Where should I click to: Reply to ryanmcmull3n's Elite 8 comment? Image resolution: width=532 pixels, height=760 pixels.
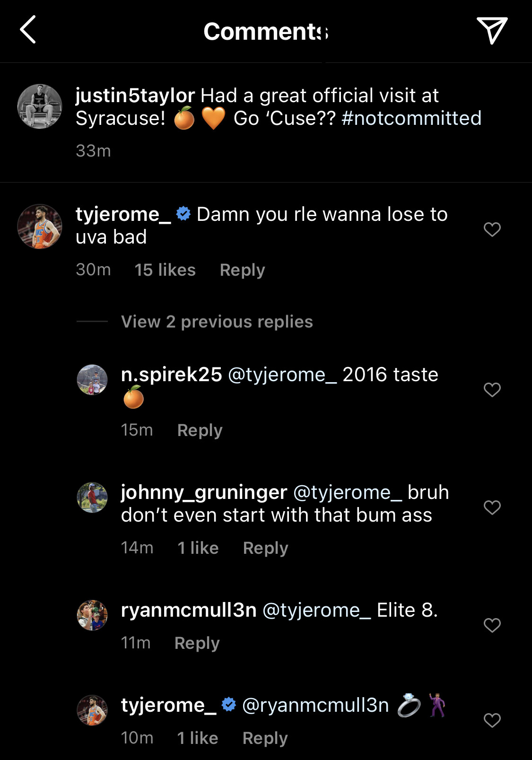[x=197, y=643]
